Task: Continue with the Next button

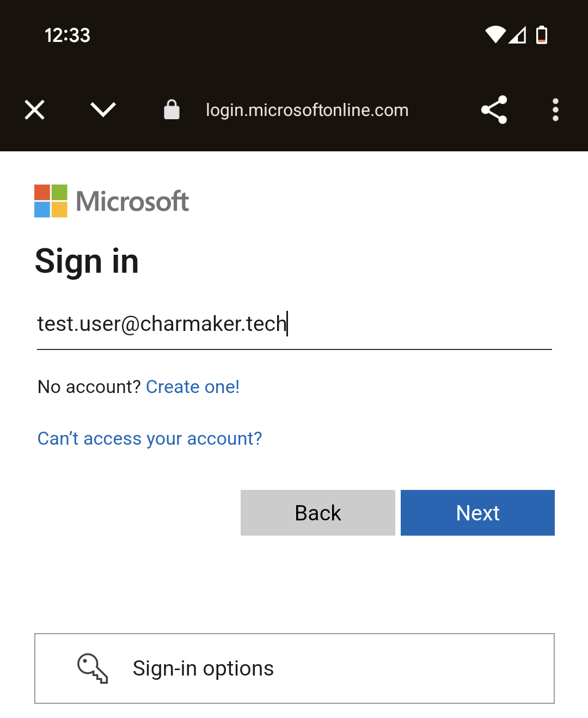Action: (477, 513)
